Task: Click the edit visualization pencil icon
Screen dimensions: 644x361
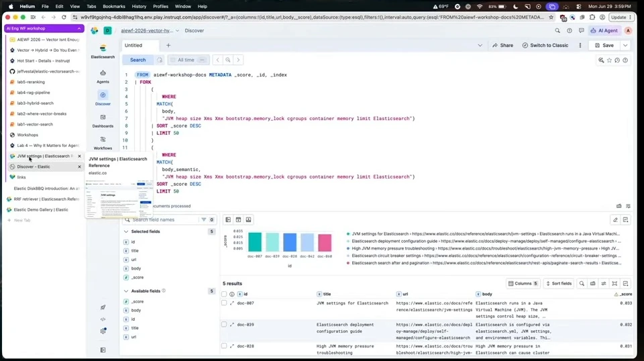Action: click(615, 219)
